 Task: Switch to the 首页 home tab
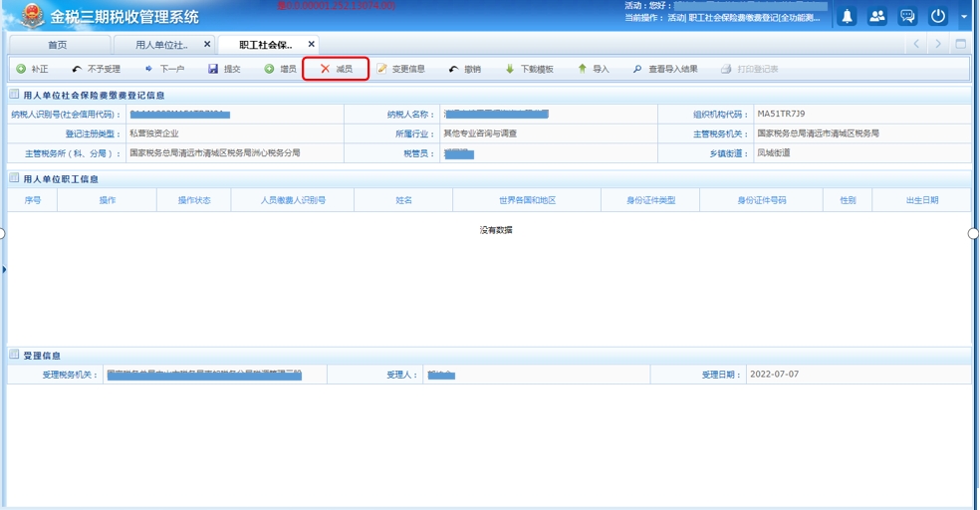click(x=57, y=45)
